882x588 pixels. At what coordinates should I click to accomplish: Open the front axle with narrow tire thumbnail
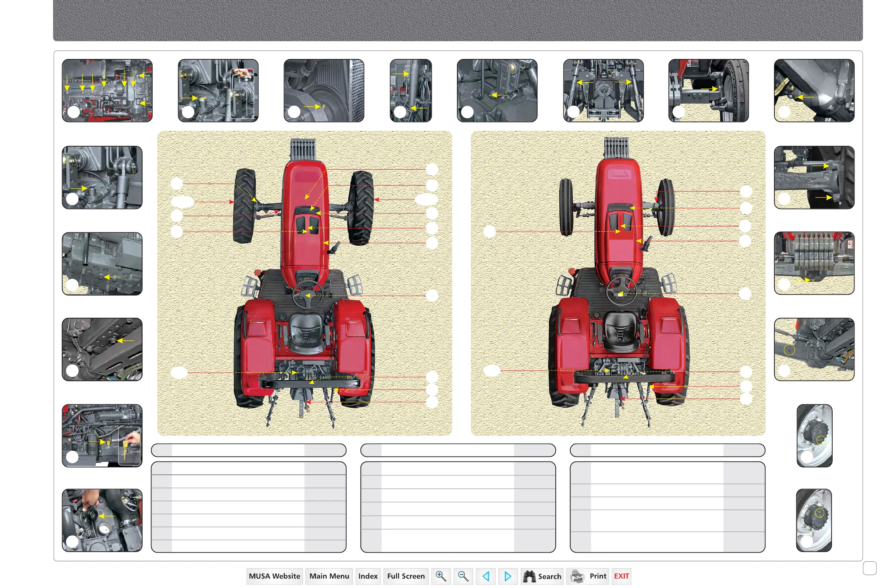tap(709, 90)
